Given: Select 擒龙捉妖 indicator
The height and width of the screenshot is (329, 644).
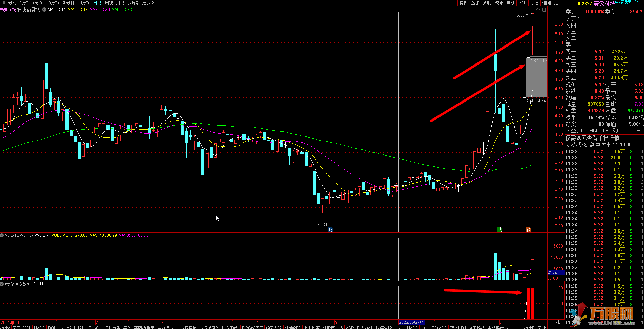Looking at the screenshot, I should click(x=365, y=327).
